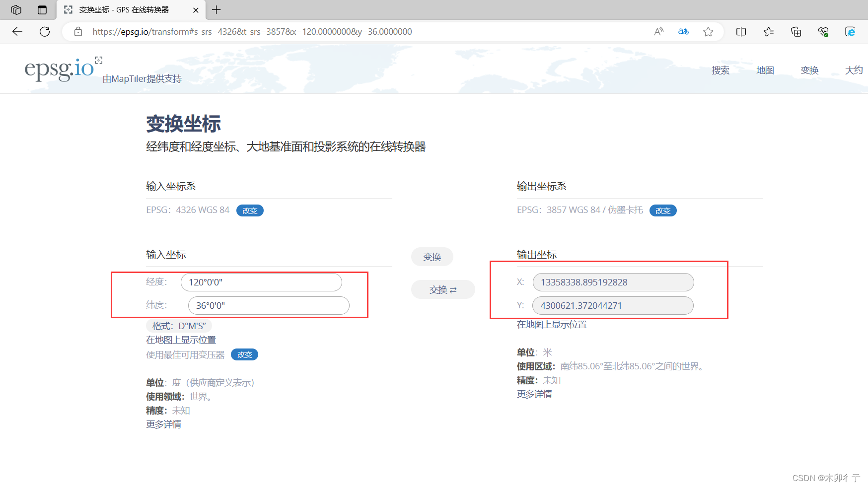This screenshot has width=868, height=487.
Task: Open the favorites list icon
Action: click(769, 32)
